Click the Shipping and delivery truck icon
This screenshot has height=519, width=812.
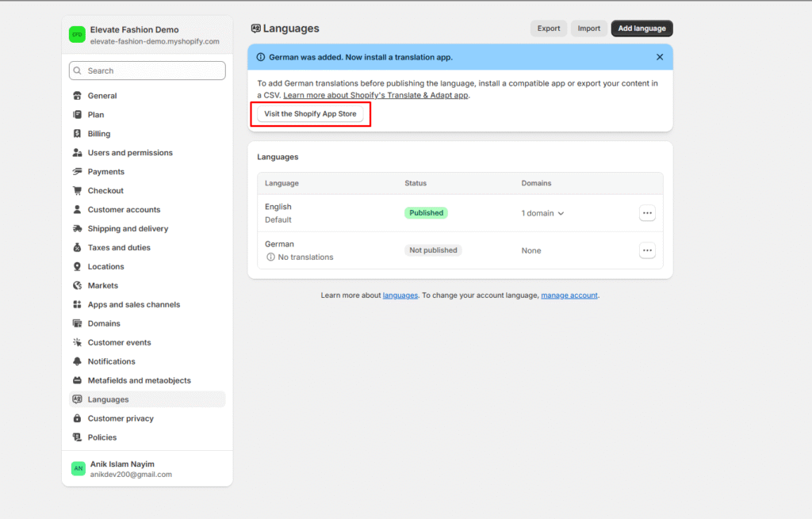pos(77,228)
